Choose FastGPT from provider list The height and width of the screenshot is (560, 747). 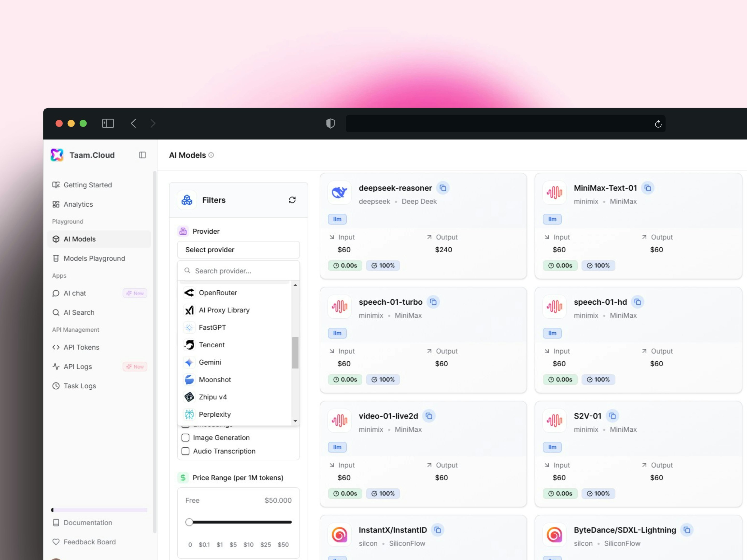click(235, 327)
